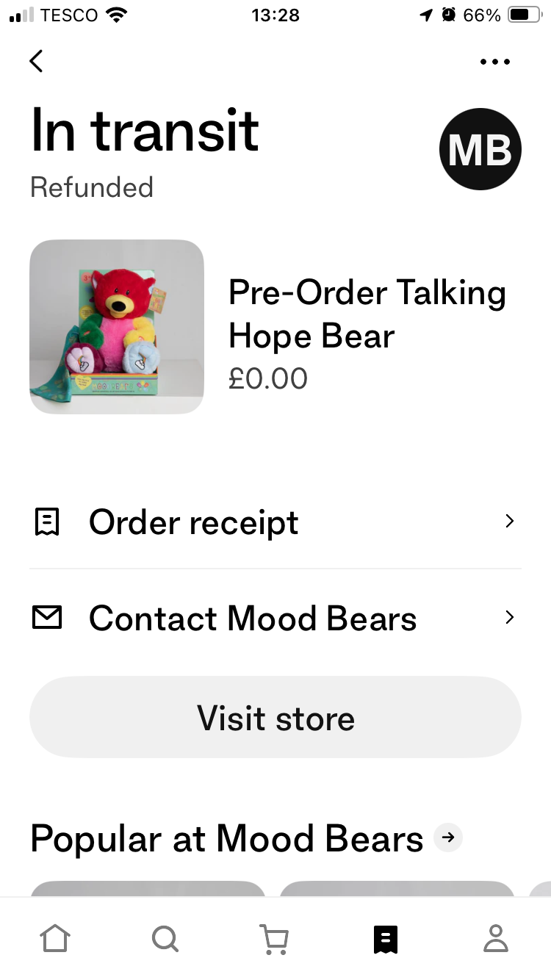Open the three-dot more options menu
Viewport: 551px width, 980px height.
click(x=494, y=62)
